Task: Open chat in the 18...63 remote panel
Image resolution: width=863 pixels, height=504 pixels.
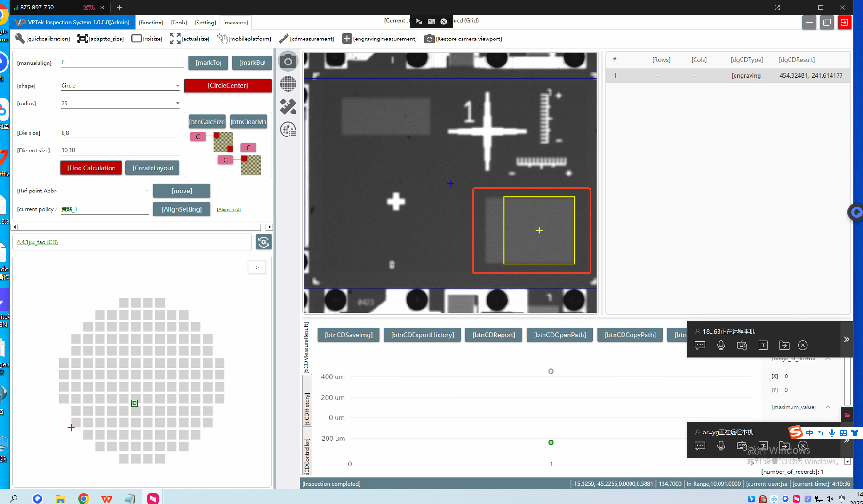Action: 700,345
